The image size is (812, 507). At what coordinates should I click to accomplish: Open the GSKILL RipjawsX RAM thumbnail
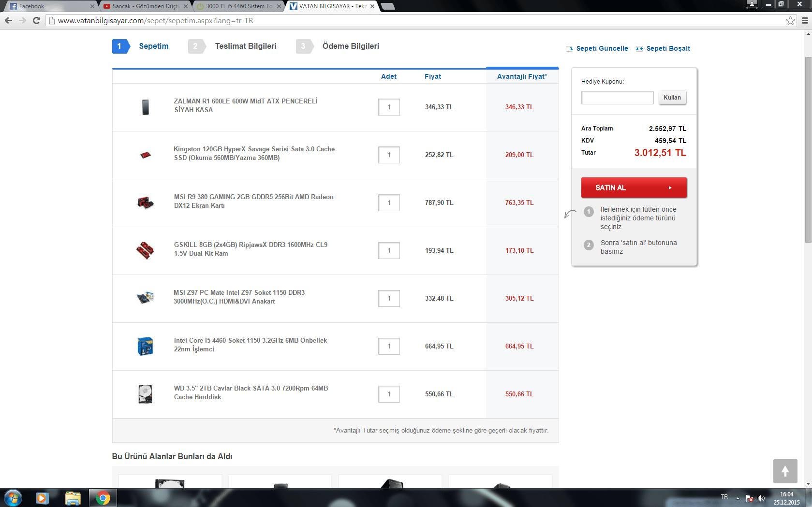[145, 250]
